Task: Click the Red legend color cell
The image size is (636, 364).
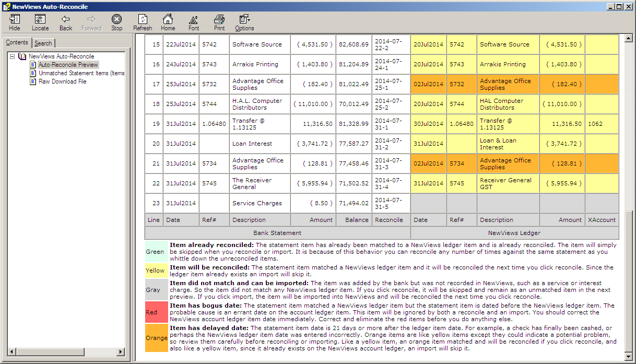Action: point(151,312)
